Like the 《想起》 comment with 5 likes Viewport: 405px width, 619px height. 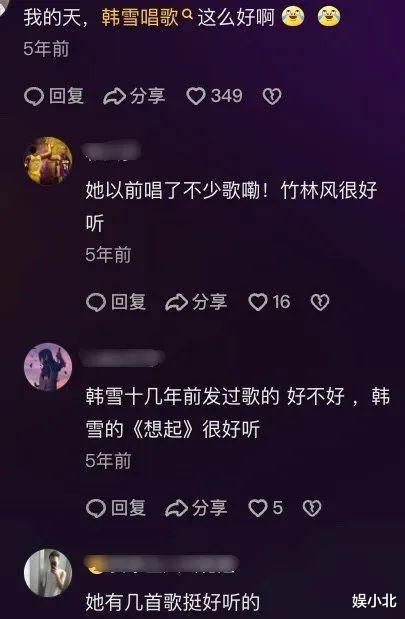[x=266, y=508]
